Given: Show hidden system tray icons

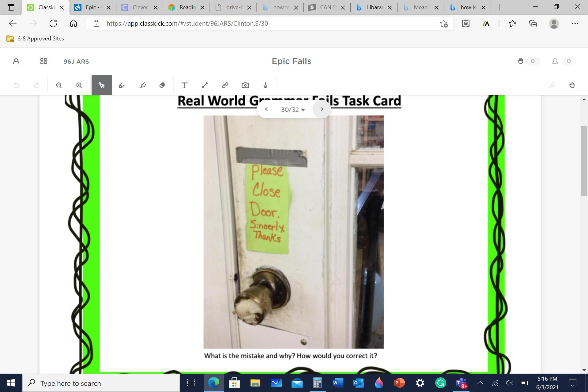Looking at the screenshot, I should pyautogui.click(x=480, y=383).
